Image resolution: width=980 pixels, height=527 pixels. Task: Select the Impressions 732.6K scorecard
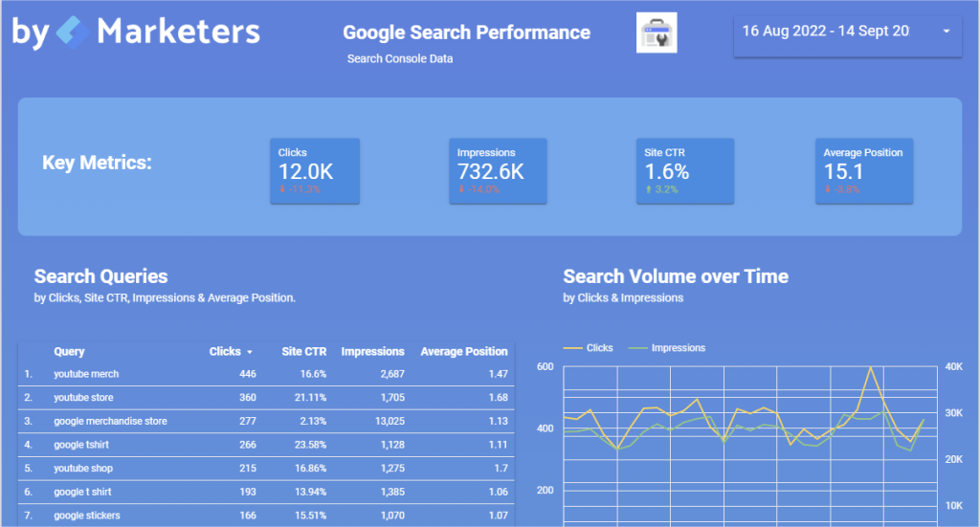coord(498,171)
